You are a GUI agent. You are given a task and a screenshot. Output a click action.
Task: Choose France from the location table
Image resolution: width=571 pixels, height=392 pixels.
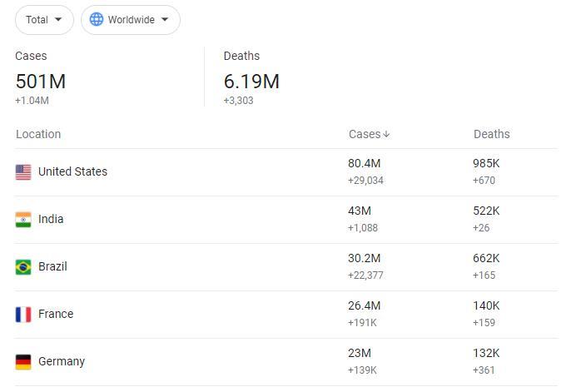[x=56, y=315]
